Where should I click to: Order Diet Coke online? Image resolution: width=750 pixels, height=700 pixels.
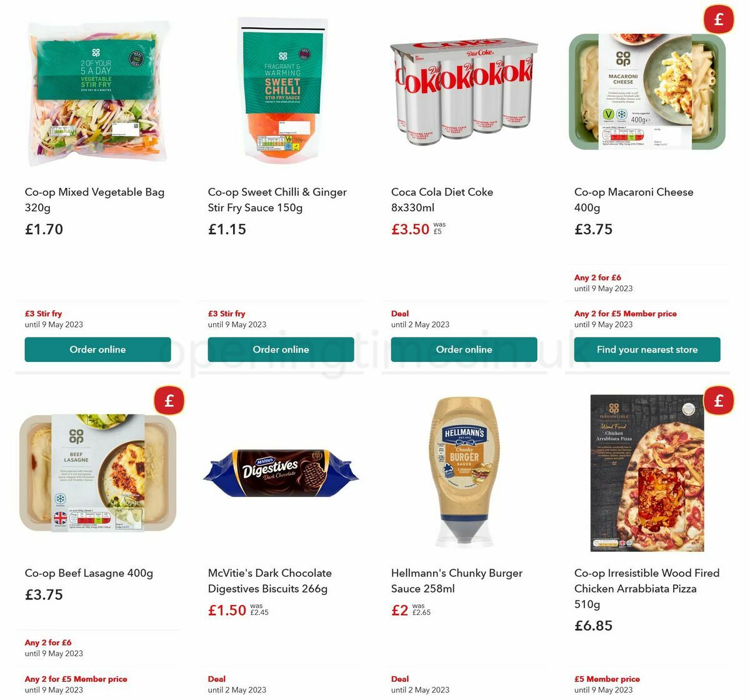(x=464, y=349)
